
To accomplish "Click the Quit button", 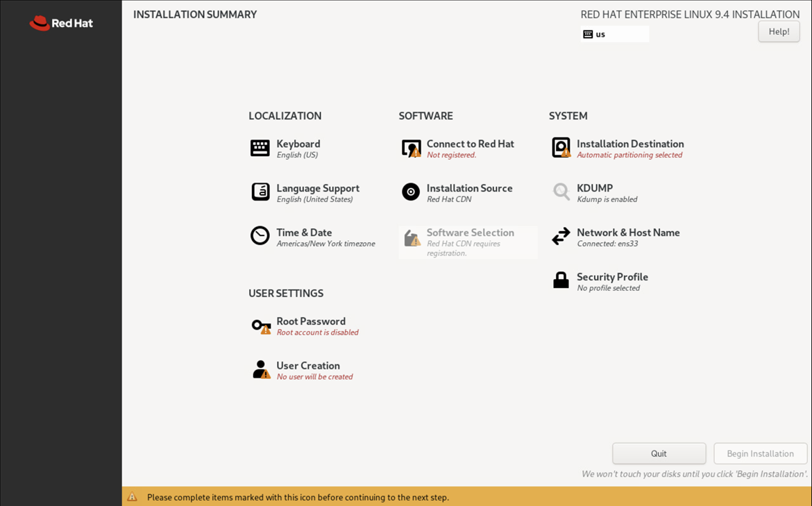I will pos(659,454).
